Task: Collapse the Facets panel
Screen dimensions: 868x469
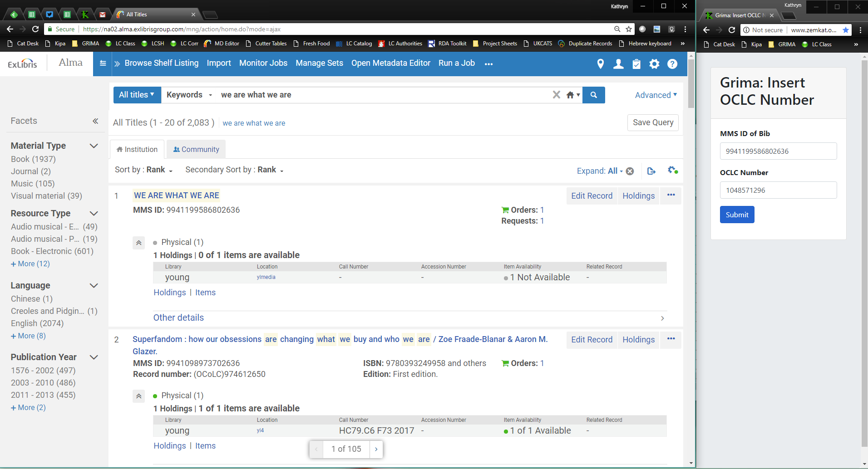Action: [x=95, y=121]
